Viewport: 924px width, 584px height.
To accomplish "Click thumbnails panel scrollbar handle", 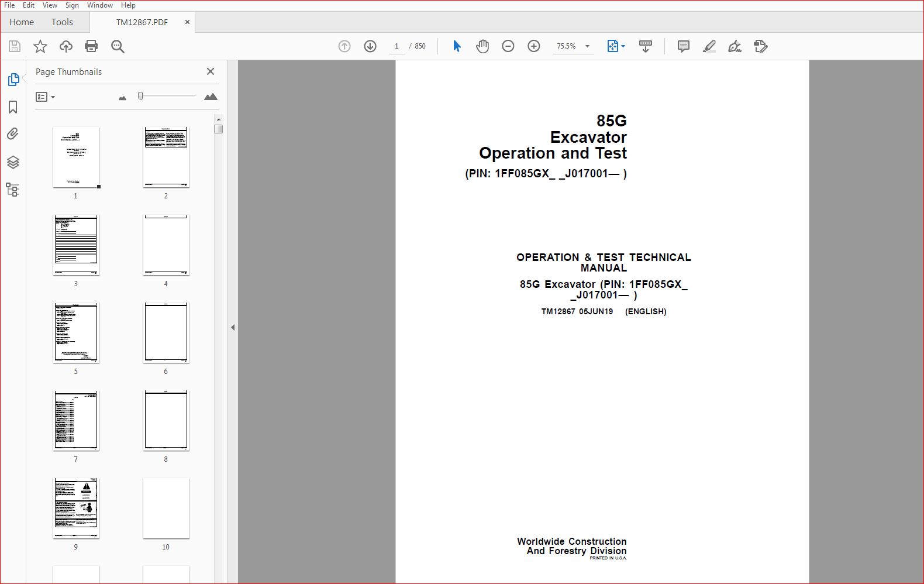I will click(219, 129).
